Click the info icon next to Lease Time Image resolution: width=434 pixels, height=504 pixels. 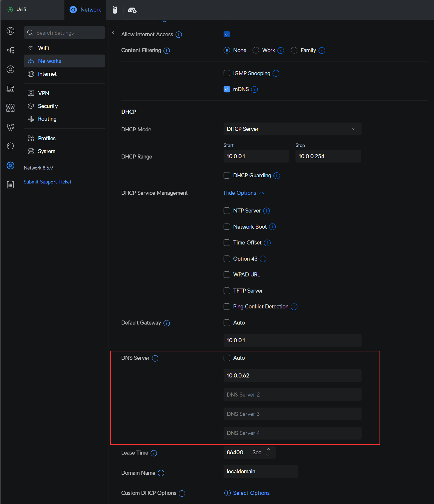pyautogui.click(x=154, y=453)
